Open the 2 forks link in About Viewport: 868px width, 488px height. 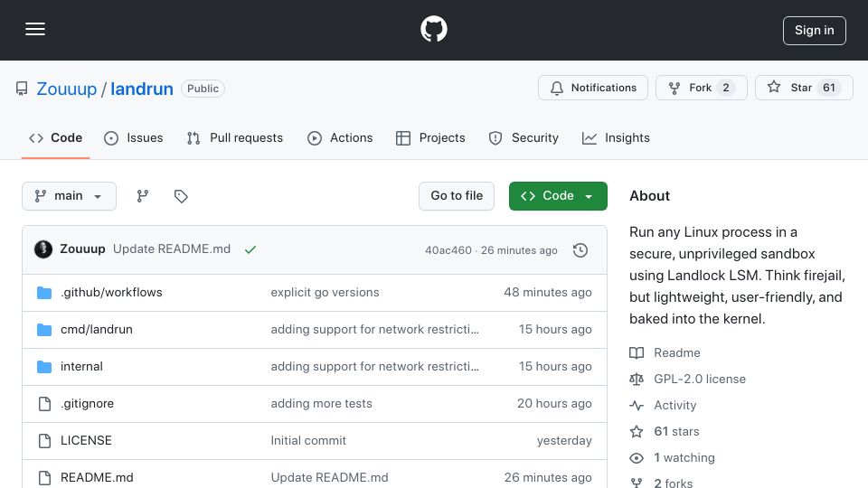pyautogui.click(x=673, y=483)
